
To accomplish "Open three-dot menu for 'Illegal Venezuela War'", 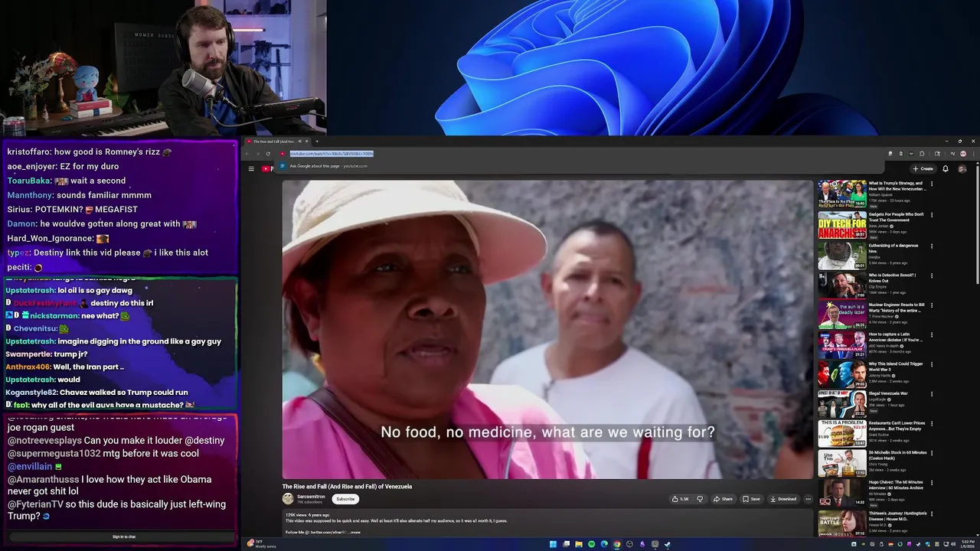I will (932, 394).
